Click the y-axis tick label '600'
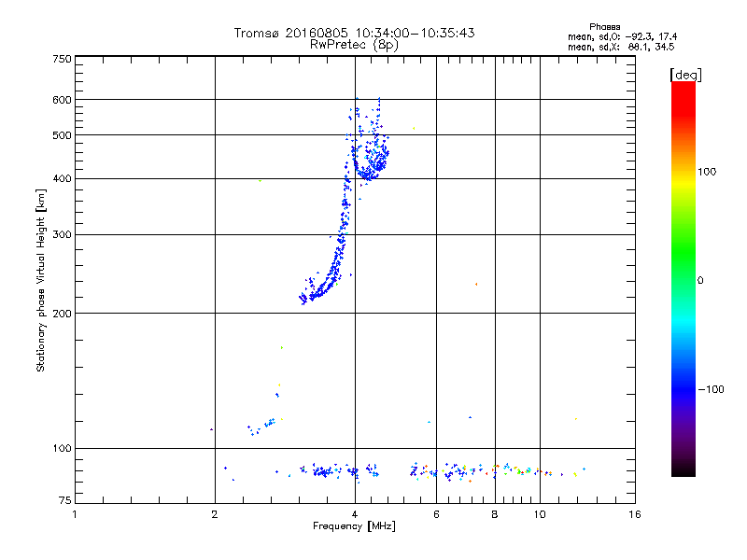747x560 pixels. [62, 100]
